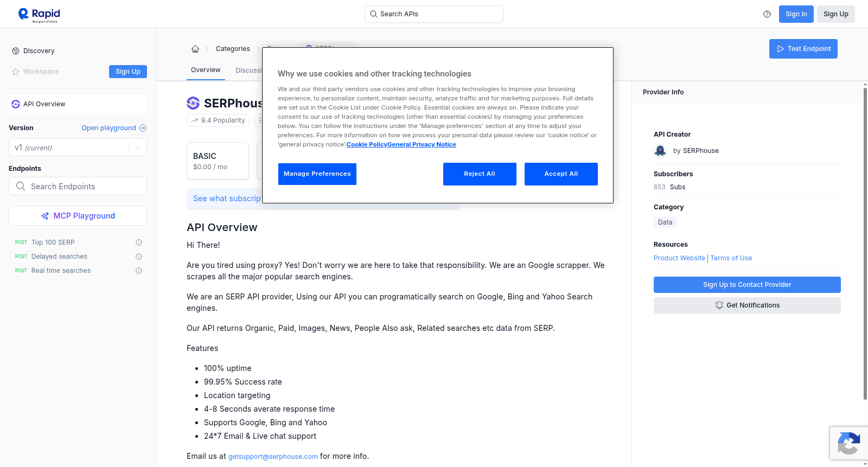Click Sign Up to Contact Provider
Viewport: 868px width, 467px height.
(x=747, y=285)
